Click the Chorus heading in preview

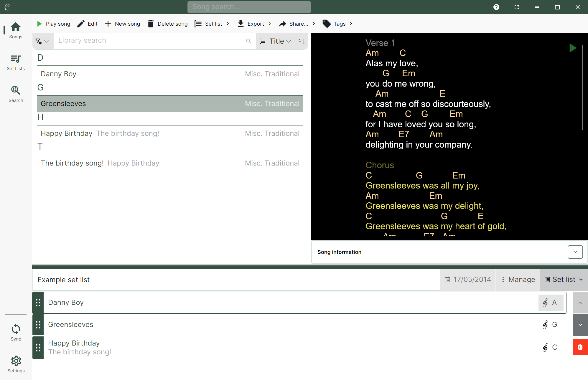pyautogui.click(x=380, y=165)
